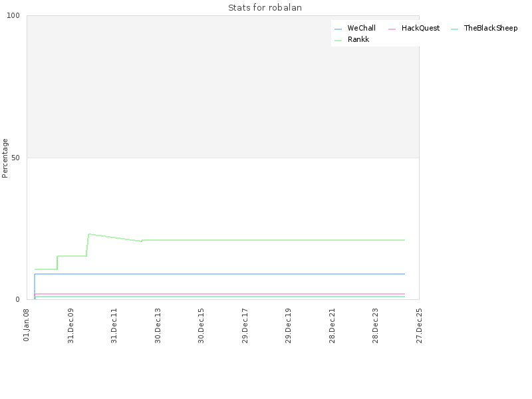Screen dimensions: 532x399
Task: Click the teal TheBlackSheep legend color marker
Action: (x=454, y=29)
